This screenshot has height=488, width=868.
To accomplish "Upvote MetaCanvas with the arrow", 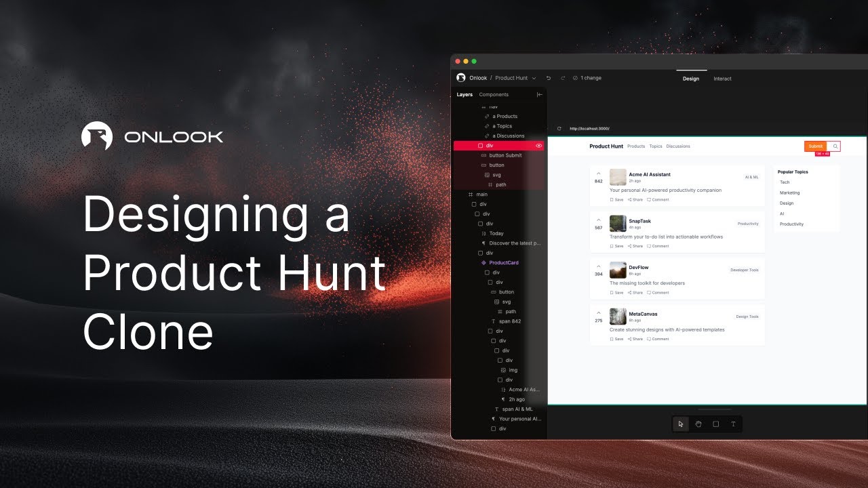I will coord(599,312).
